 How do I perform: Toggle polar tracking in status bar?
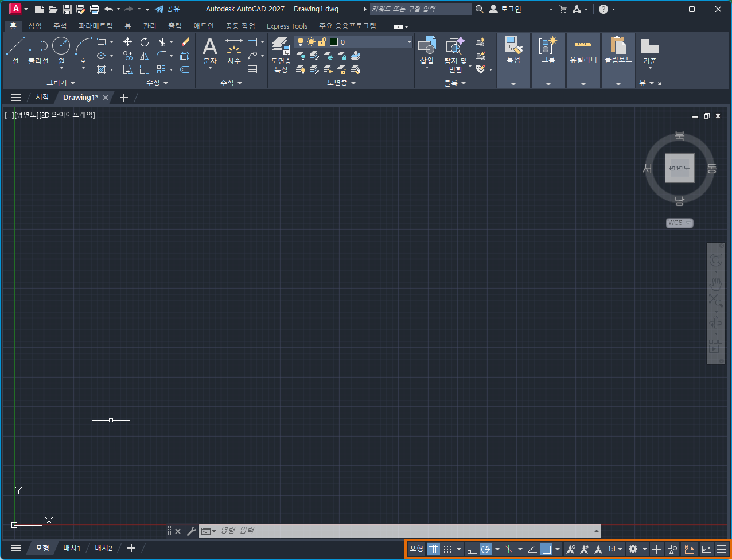(x=486, y=549)
